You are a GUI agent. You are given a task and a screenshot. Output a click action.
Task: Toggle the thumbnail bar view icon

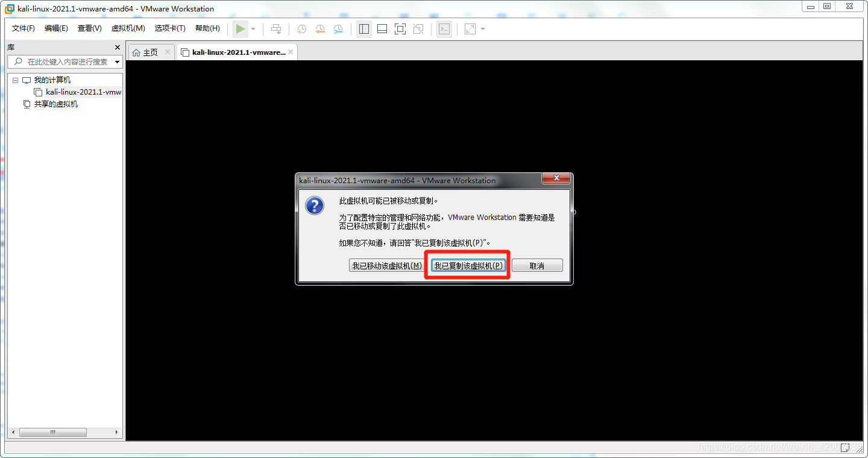coord(382,29)
